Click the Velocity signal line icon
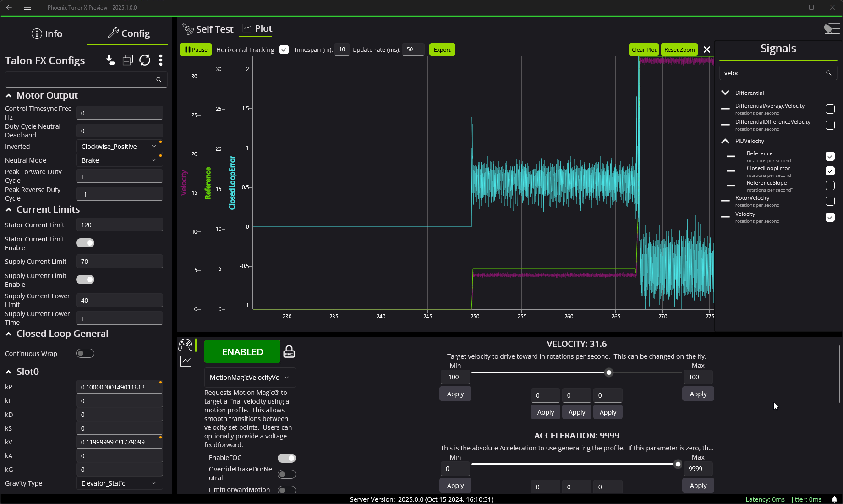 pyautogui.click(x=725, y=217)
